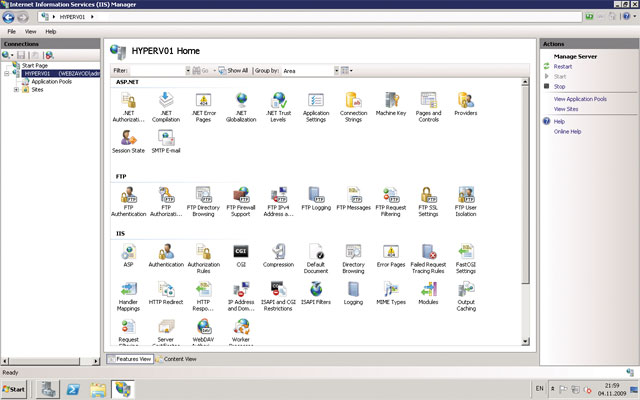Open Machine Key feature
640x400 pixels.
391,104
